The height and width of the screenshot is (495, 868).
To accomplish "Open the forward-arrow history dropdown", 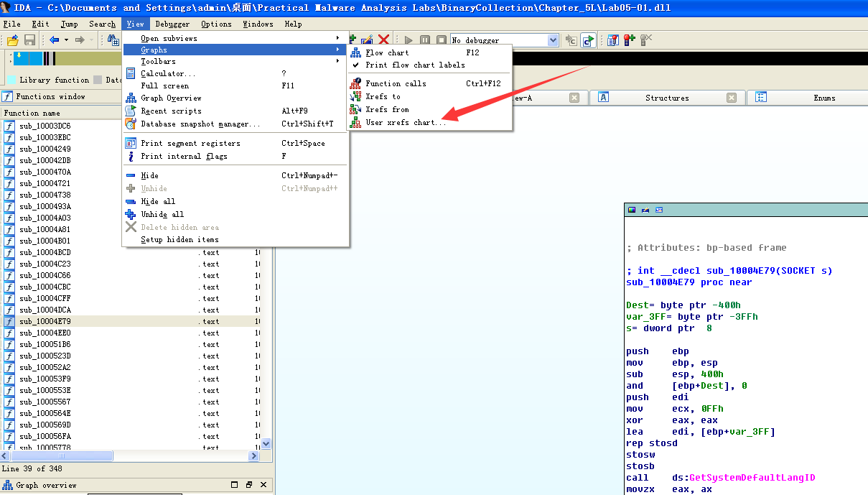I will (x=91, y=40).
